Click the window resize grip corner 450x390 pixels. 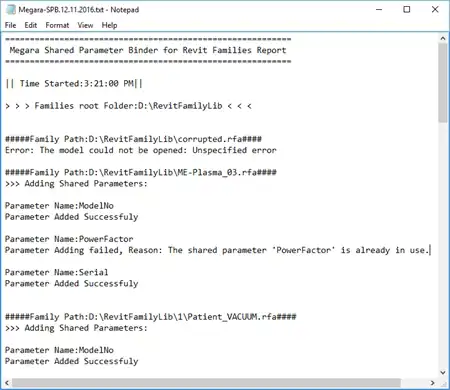pyautogui.click(x=443, y=383)
